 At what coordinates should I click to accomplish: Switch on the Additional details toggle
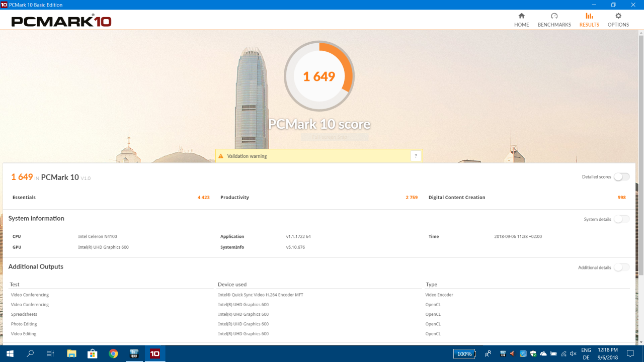[621, 267]
